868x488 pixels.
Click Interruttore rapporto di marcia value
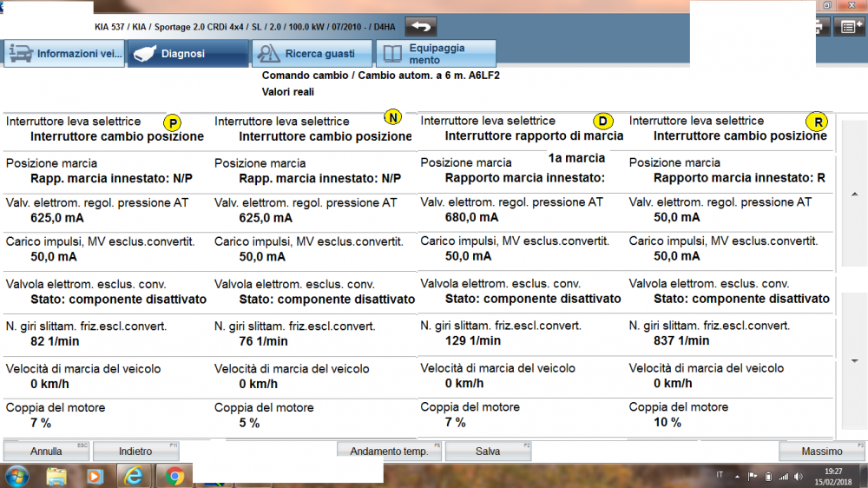534,135
